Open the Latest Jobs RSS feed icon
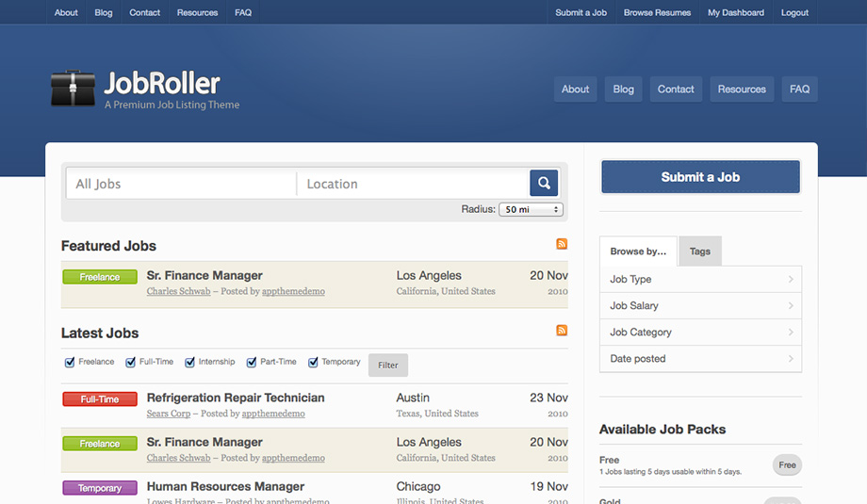The height and width of the screenshot is (504, 867). [x=562, y=331]
